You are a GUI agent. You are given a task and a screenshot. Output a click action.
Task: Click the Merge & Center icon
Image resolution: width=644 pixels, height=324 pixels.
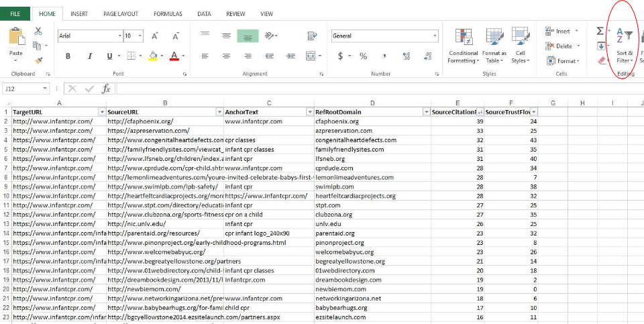[x=311, y=56]
